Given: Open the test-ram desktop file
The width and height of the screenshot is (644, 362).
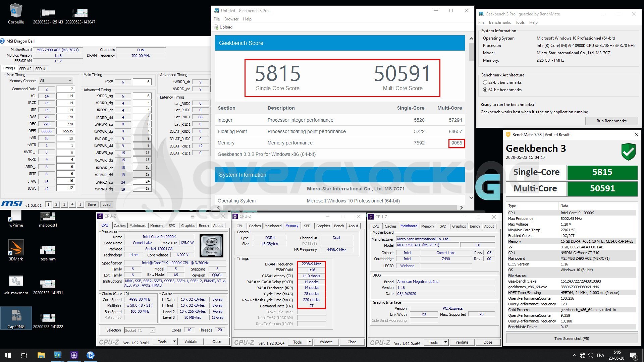Looking at the screenshot, I should click(x=48, y=253).
